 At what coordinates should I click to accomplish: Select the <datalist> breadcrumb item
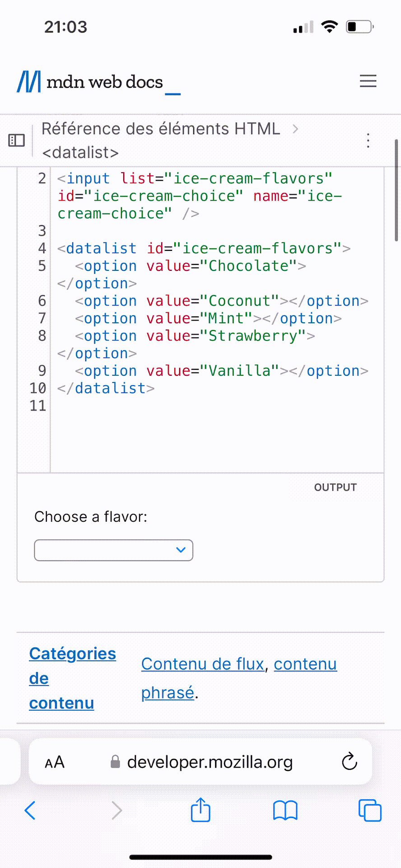(x=80, y=153)
